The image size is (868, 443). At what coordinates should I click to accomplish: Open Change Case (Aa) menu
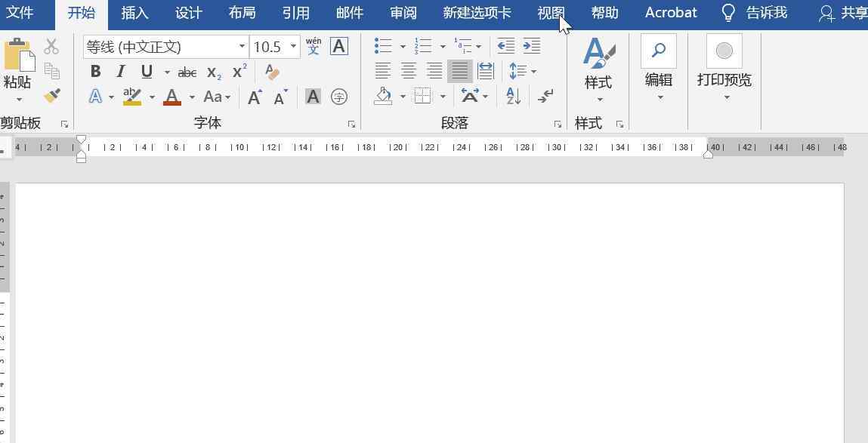pos(217,97)
